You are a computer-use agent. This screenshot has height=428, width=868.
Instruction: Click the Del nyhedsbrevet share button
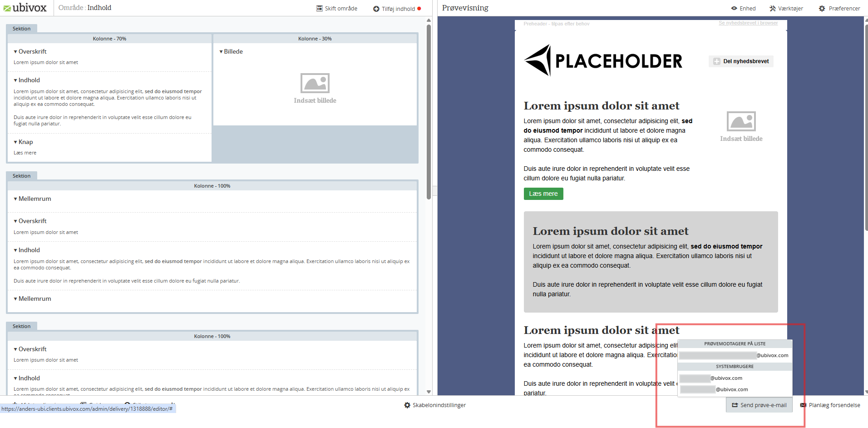[741, 61]
